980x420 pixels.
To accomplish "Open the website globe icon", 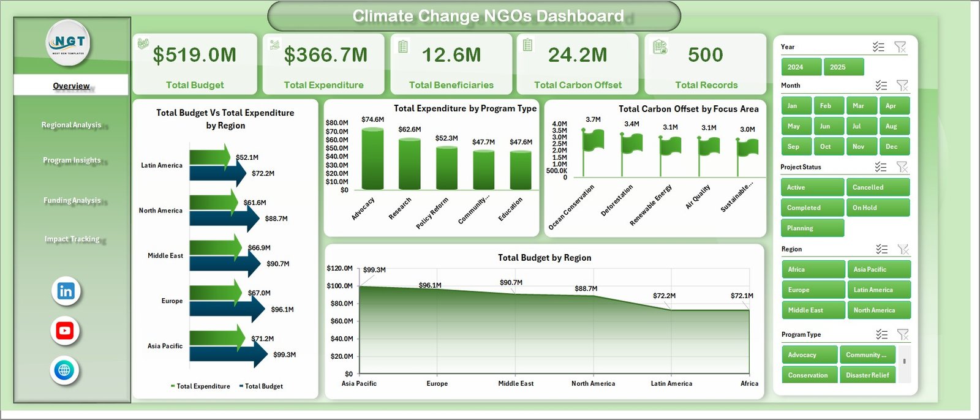I will click(64, 370).
